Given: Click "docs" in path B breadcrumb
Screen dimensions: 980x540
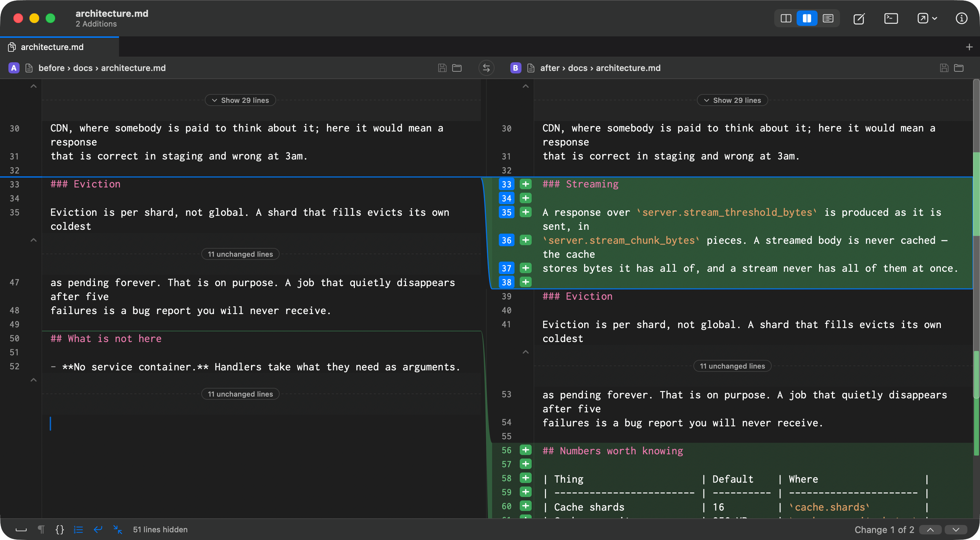Looking at the screenshot, I should 577,68.
